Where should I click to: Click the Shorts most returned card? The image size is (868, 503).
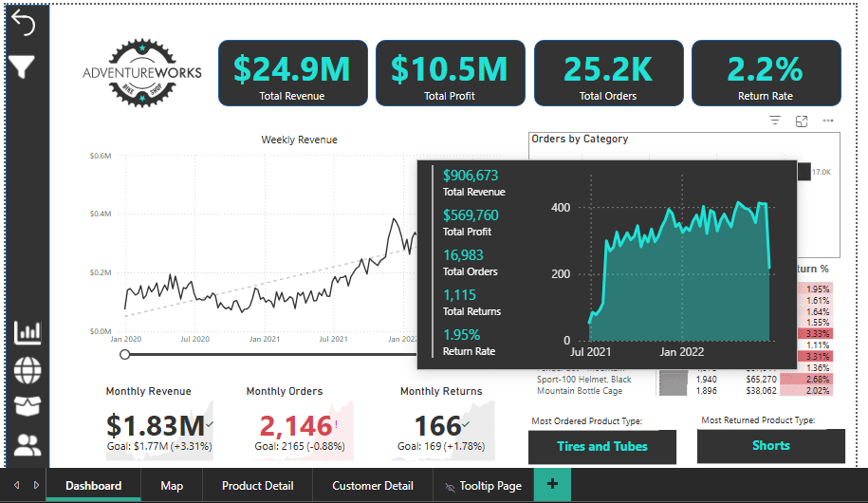coord(771,445)
